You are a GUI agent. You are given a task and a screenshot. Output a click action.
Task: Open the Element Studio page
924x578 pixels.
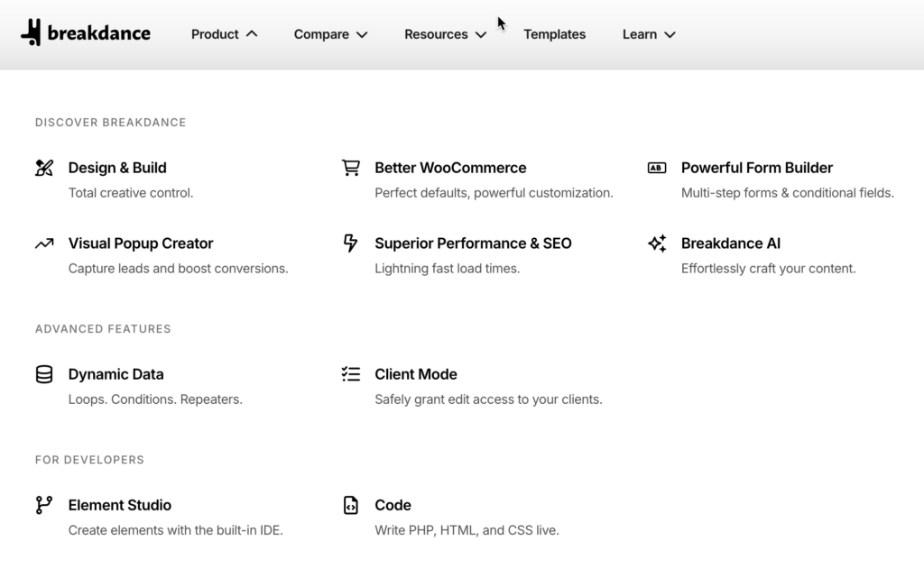(x=120, y=505)
